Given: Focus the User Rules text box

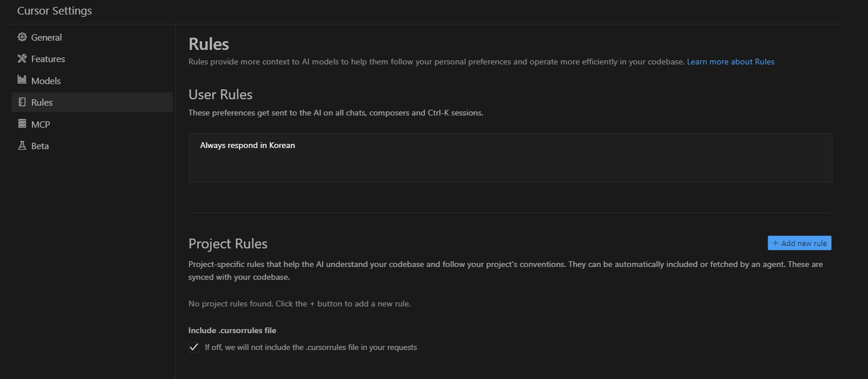Looking at the screenshot, I should [x=510, y=158].
